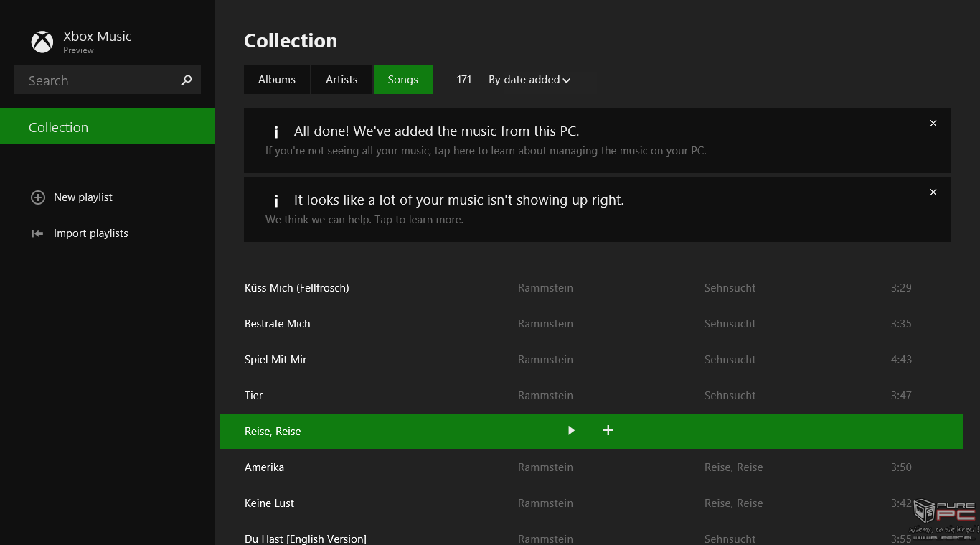The height and width of the screenshot is (545, 980).
Task: Switch to the Albums tab
Action: (x=277, y=80)
